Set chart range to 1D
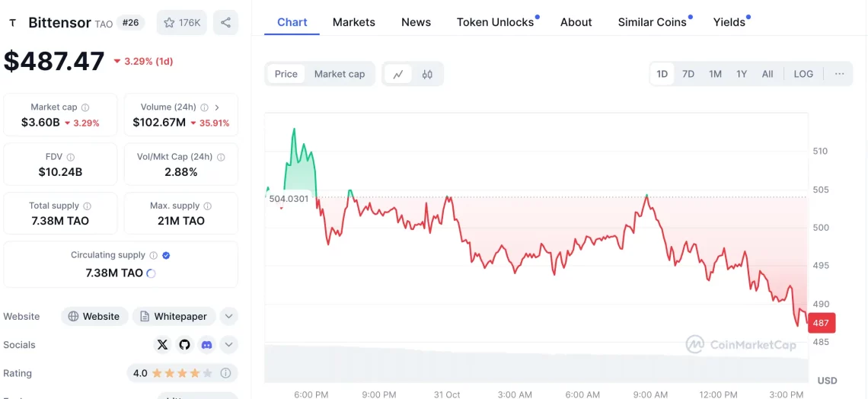Viewport: 868px width, 399px height. point(662,74)
